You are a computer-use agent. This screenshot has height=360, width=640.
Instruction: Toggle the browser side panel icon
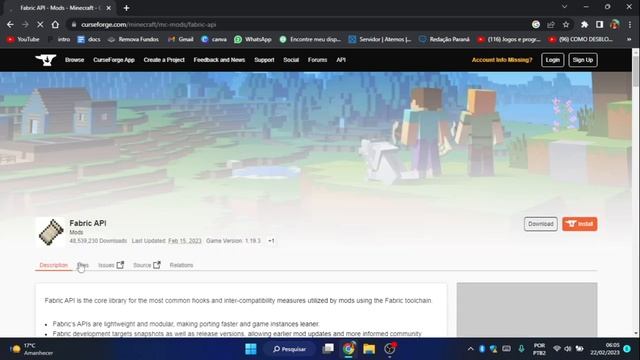pyautogui.click(x=599, y=24)
